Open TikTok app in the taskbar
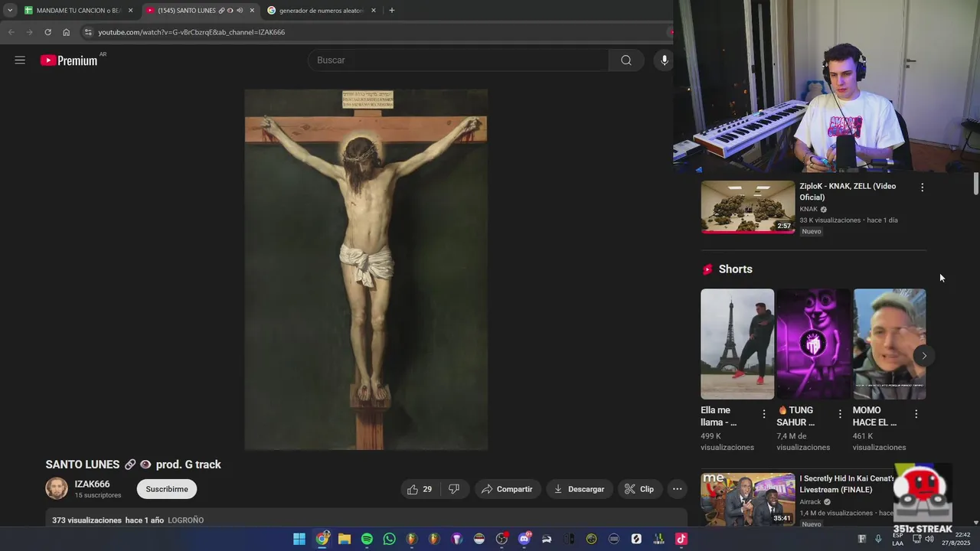 click(x=681, y=539)
